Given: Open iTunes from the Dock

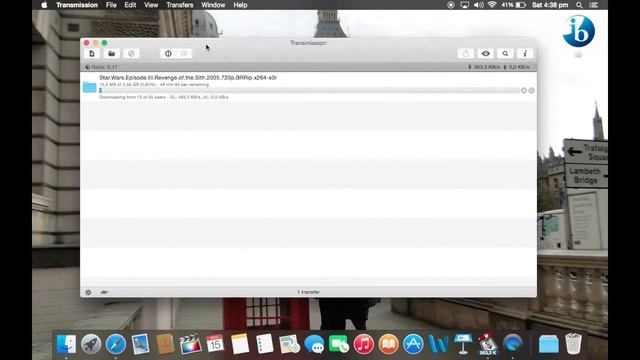Looking at the screenshot, I should (364, 344).
